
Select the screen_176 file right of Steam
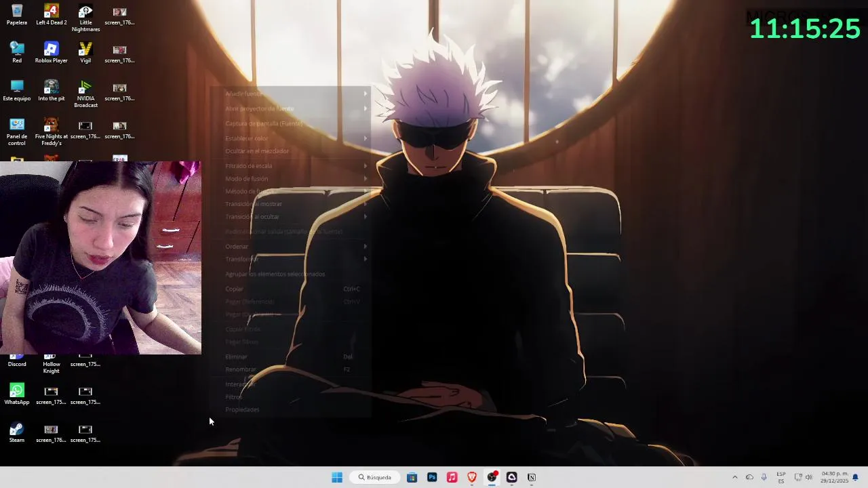[51, 432]
